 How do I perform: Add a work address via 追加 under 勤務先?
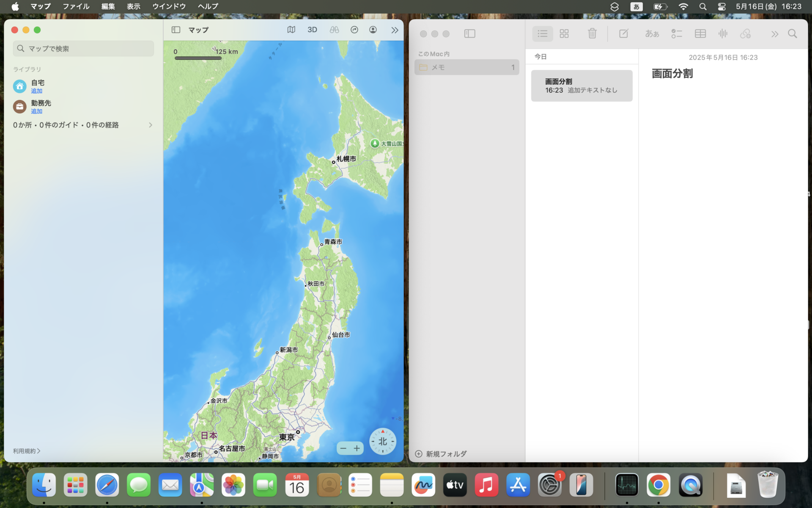pyautogui.click(x=37, y=111)
